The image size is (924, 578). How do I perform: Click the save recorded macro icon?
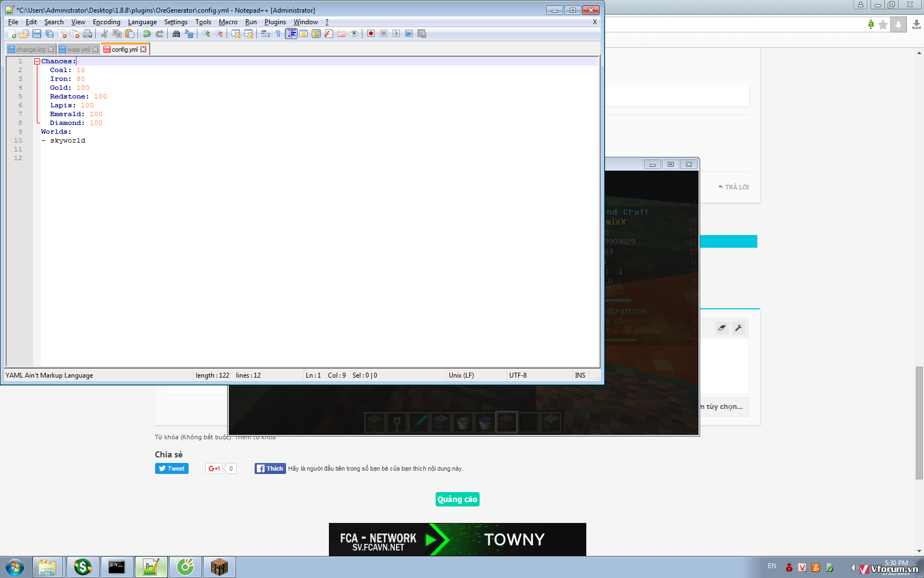click(x=422, y=34)
